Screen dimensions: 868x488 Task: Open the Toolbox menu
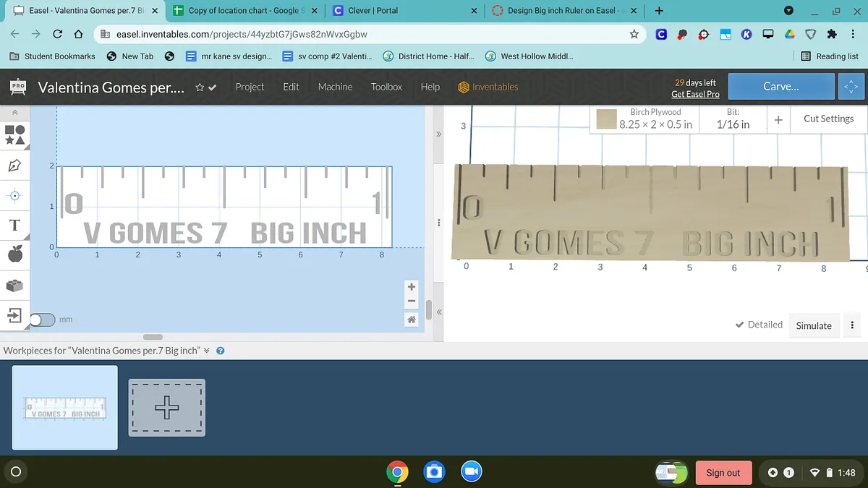pyautogui.click(x=386, y=87)
